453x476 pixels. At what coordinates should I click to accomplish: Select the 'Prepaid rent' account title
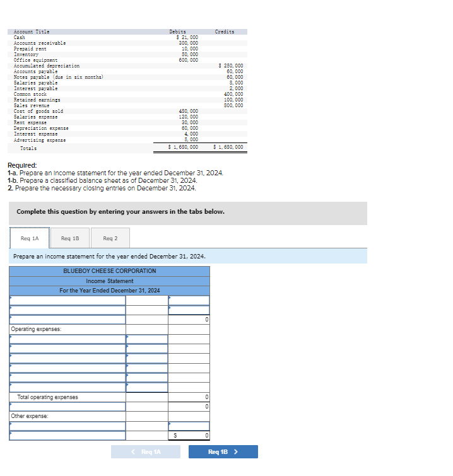click(30, 49)
